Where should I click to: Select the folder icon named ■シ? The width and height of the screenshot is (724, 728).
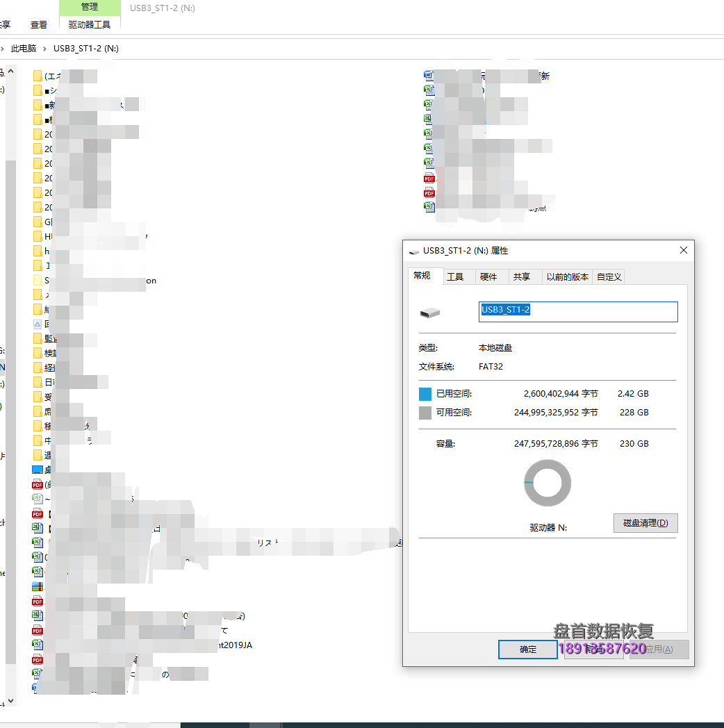click(38, 90)
